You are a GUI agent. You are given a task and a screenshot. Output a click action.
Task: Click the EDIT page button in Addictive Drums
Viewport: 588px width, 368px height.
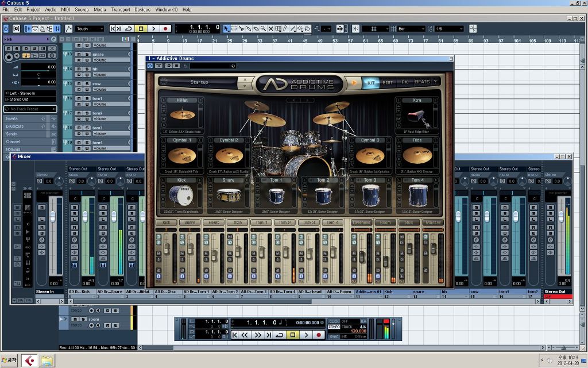pyautogui.click(x=388, y=82)
